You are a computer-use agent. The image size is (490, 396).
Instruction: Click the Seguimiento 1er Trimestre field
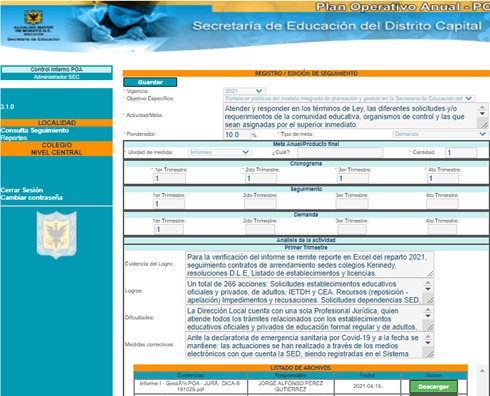click(169, 204)
